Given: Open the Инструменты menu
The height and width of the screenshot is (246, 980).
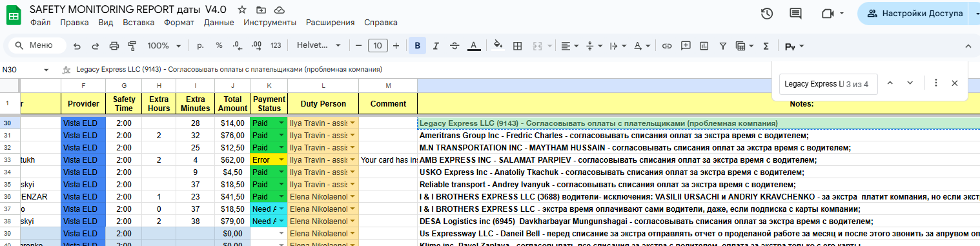Looking at the screenshot, I should point(270,23).
